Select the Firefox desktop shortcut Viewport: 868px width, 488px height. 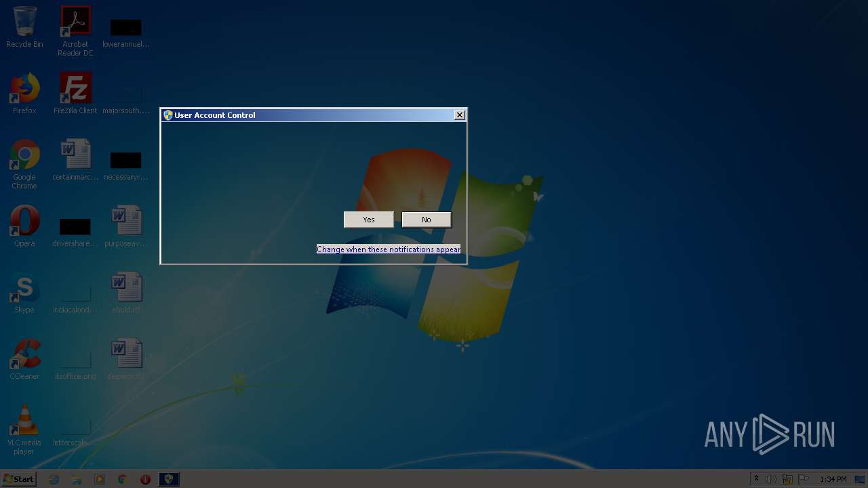click(24, 94)
